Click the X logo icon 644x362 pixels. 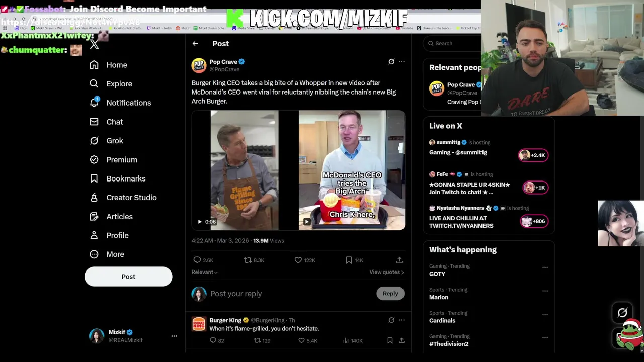click(94, 44)
